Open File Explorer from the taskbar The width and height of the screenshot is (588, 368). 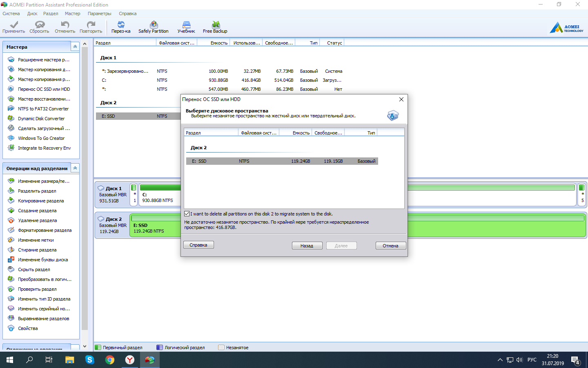click(x=70, y=360)
